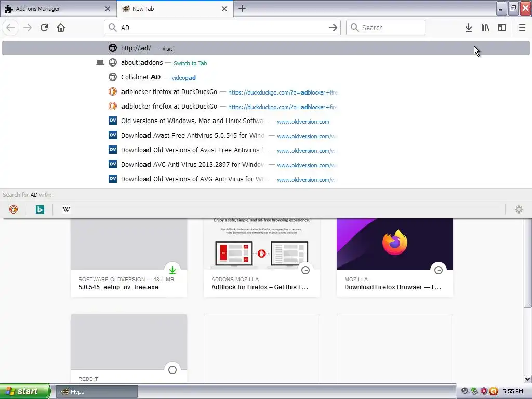The height and width of the screenshot is (399, 532).
Task: Click history clock icon on Reddit tile
Action: pyautogui.click(x=172, y=369)
